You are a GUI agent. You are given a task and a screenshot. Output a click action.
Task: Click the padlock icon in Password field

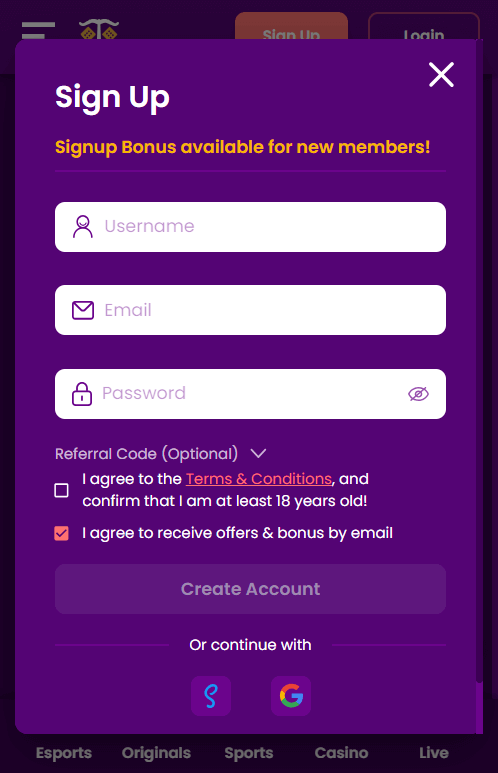[82, 394]
